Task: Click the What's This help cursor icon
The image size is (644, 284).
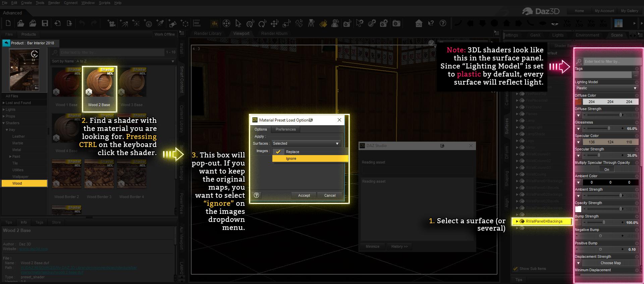Action: coord(431,23)
